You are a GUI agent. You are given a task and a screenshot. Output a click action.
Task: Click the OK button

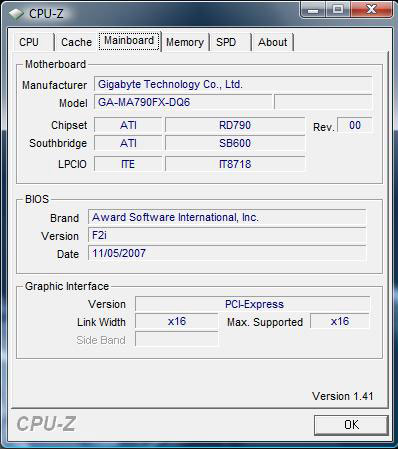pyautogui.click(x=351, y=425)
